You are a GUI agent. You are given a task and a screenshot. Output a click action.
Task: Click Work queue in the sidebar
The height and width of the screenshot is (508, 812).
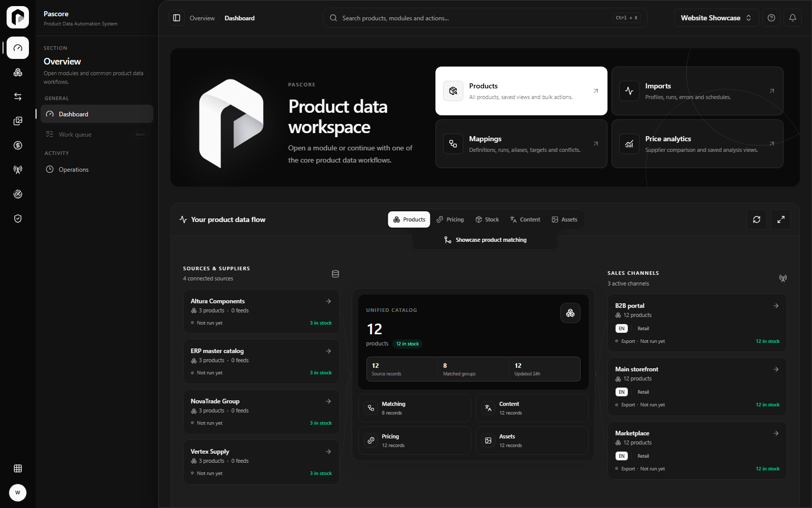coord(97,134)
